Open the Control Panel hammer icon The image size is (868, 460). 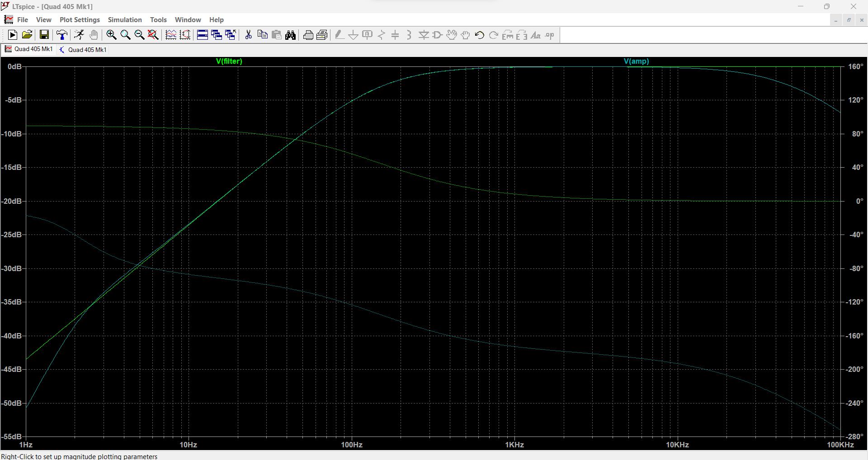click(x=62, y=35)
